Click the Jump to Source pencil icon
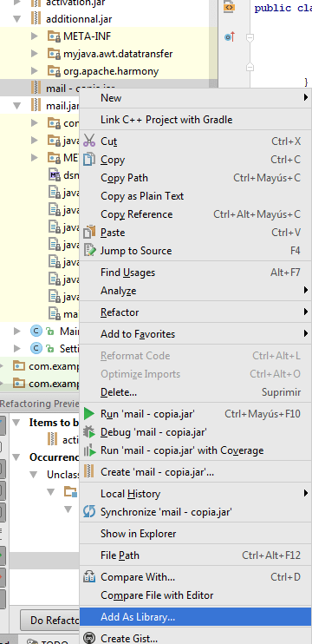This screenshot has height=644, width=312. 89,251
